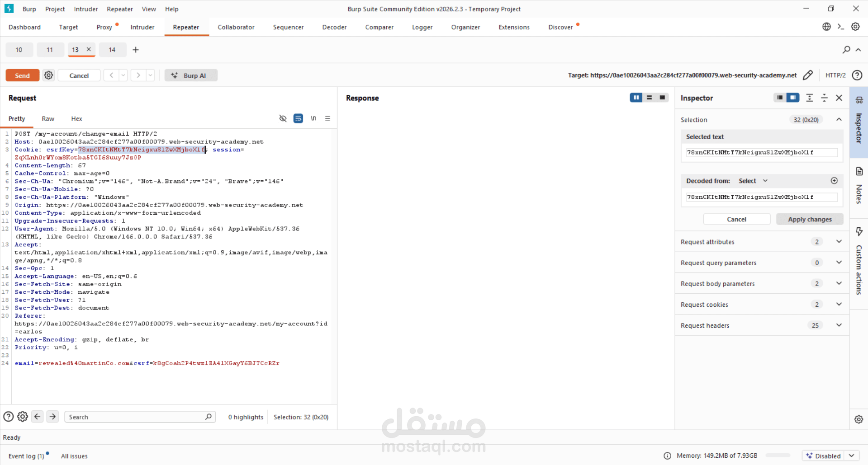
Task: Toggle hiding non-printable request characters
Action: click(283, 118)
